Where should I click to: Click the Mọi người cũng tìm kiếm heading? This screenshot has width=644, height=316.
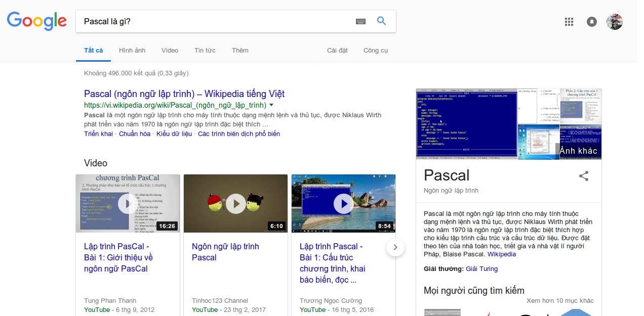(474, 290)
